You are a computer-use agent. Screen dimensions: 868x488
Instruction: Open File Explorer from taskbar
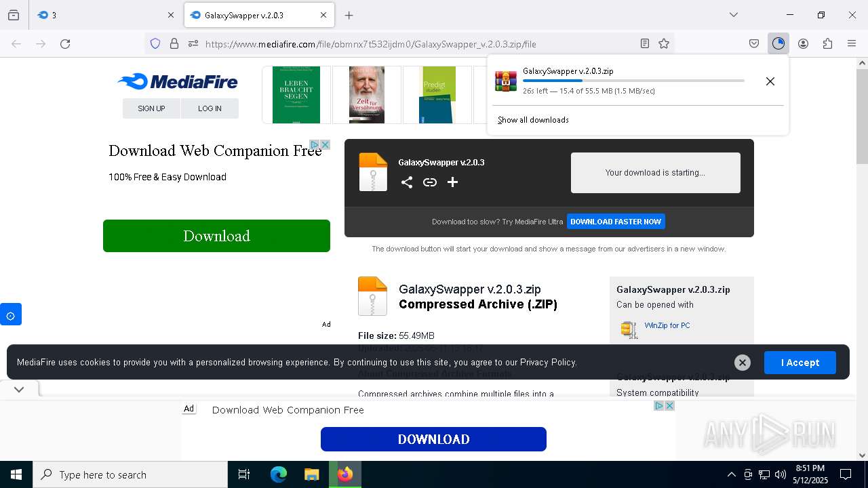pos(311,474)
